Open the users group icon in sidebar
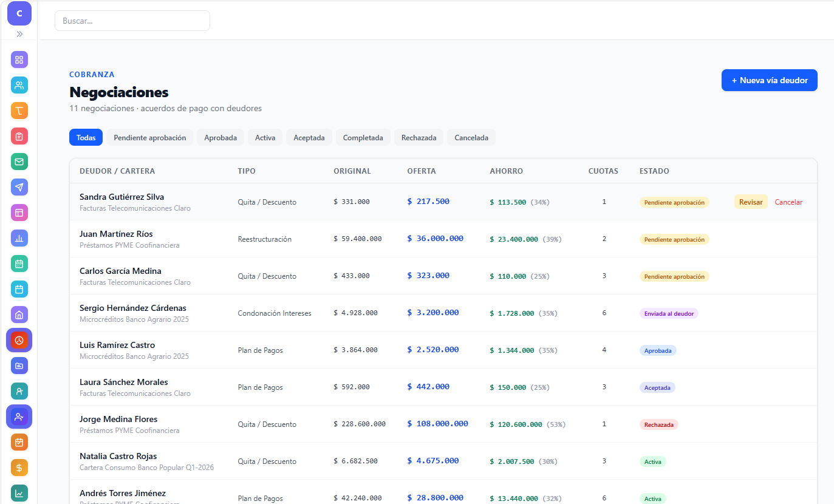 point(19,85)
